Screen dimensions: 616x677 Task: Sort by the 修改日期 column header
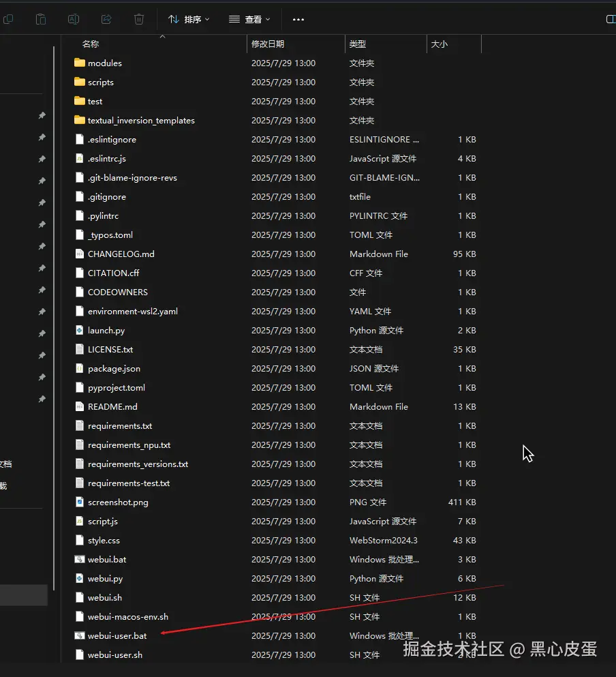pyautogui.click(x=268, y=44)
